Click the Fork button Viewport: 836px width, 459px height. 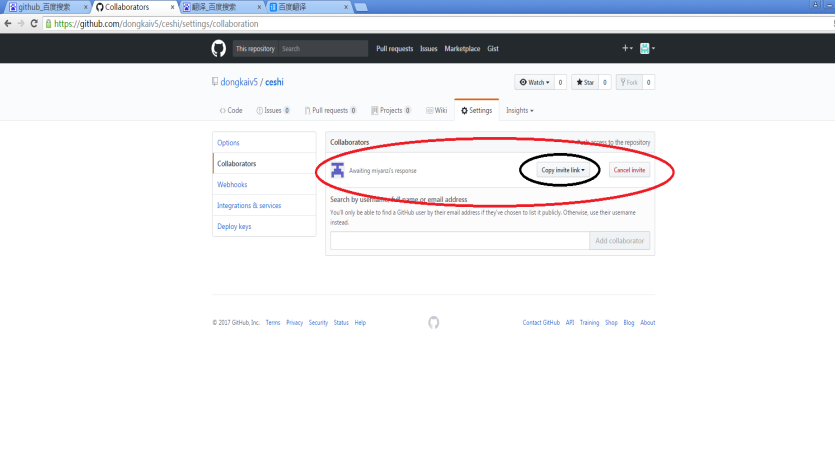[x=629, y=82]
